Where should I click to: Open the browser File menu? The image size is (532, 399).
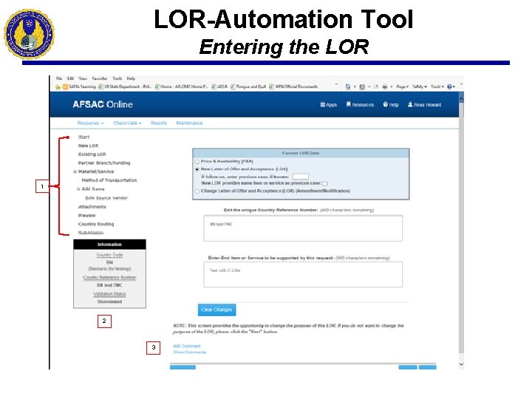coord(59,78)
